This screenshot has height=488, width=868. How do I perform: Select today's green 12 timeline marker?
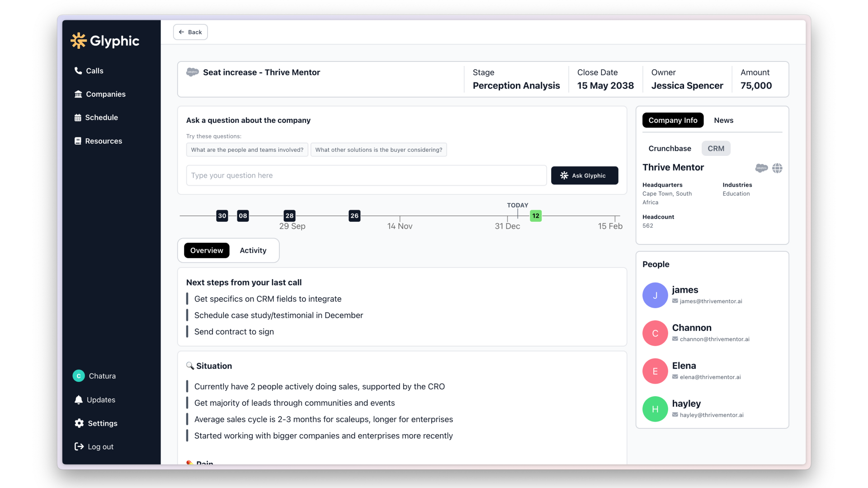(x=535, y=216)
